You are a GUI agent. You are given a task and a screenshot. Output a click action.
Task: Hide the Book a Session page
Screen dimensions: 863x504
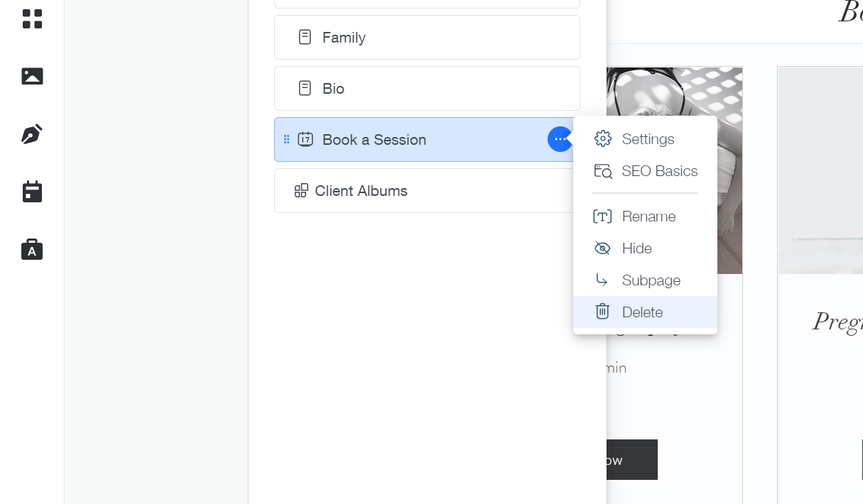click(636, 248)
